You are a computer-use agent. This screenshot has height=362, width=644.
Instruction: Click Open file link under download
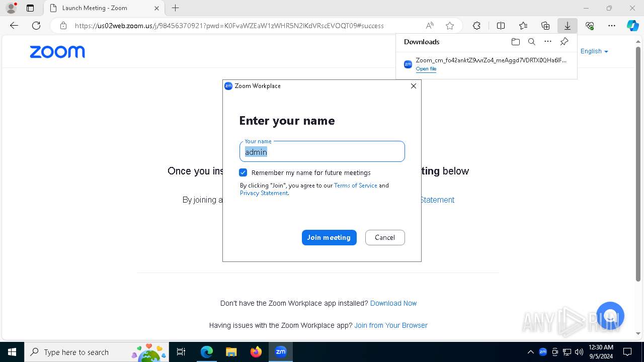point(426,69)
